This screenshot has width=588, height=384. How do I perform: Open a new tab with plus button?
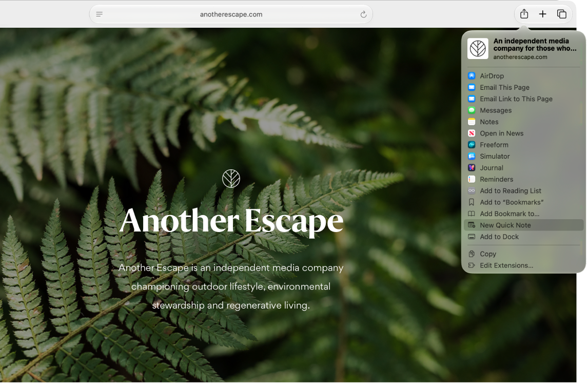544,14
